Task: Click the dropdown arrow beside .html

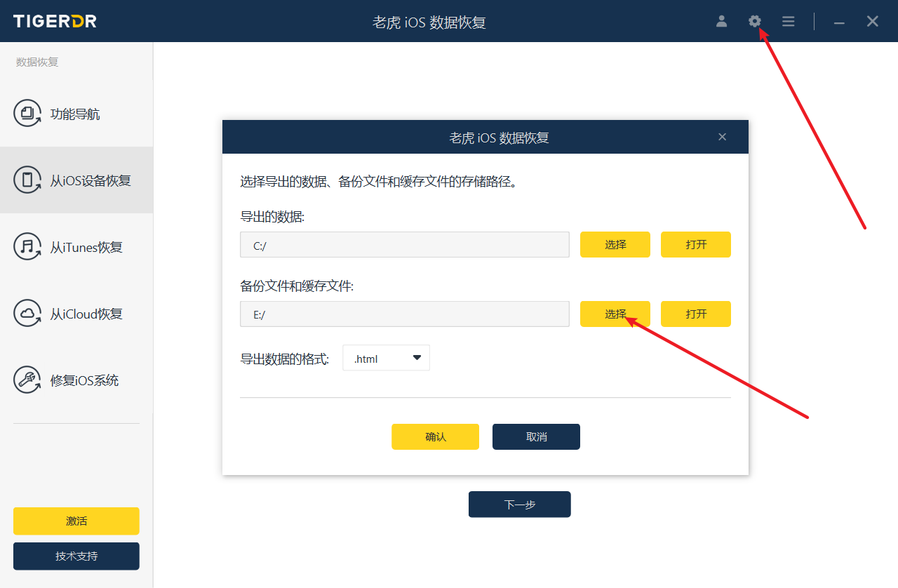Action: point(417,358)
